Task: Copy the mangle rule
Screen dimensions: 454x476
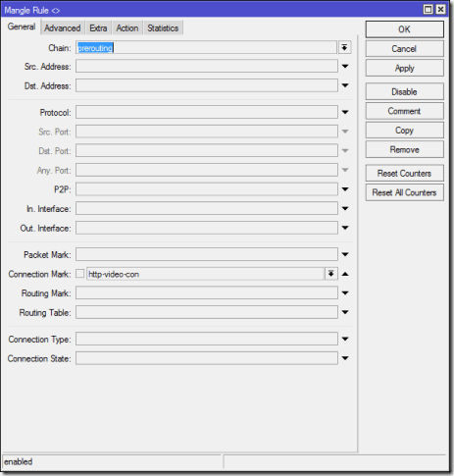Action: 404,131
